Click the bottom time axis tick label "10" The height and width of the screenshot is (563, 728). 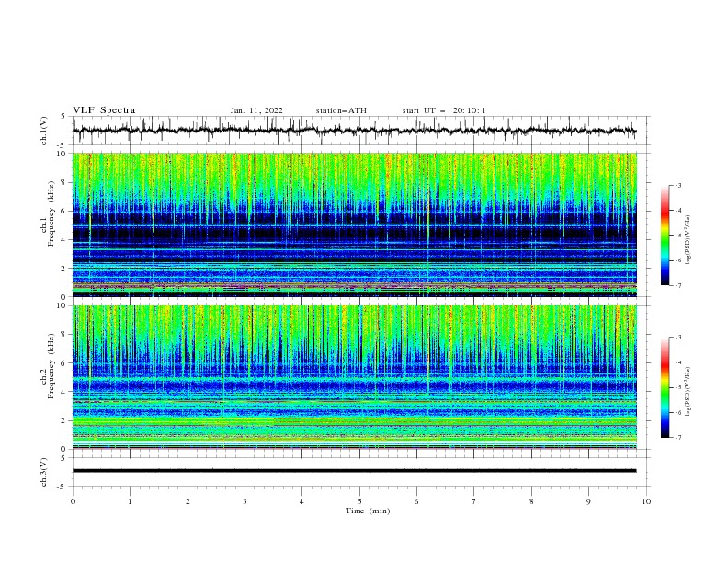pos(646,501)
